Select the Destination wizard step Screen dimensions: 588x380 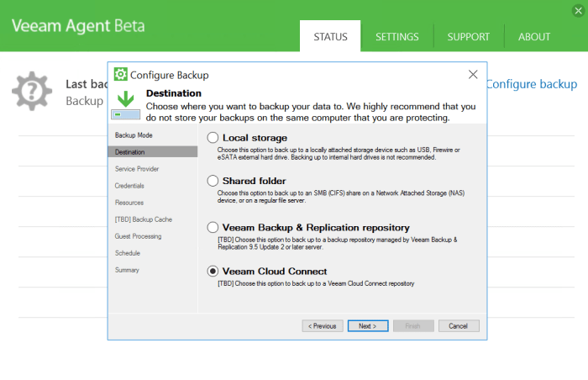pyautogui.click(x=153, y=152)
